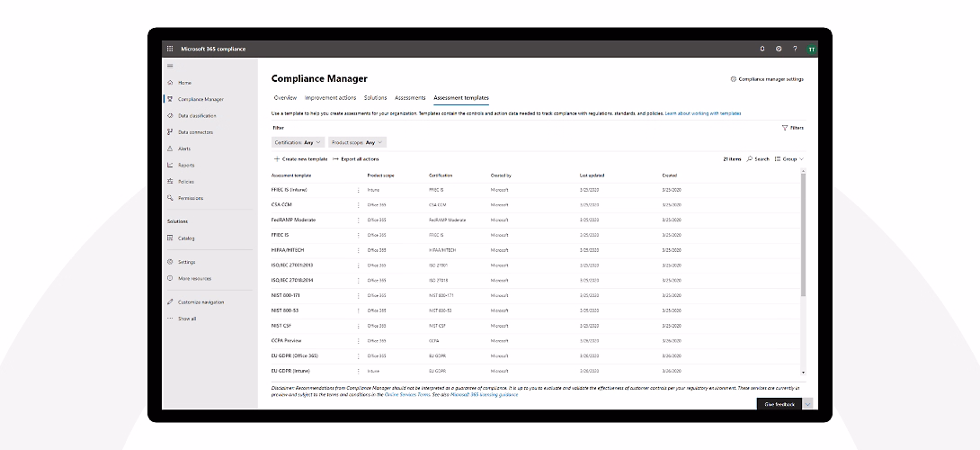Select the Assessment templates tab

(461, 97)
